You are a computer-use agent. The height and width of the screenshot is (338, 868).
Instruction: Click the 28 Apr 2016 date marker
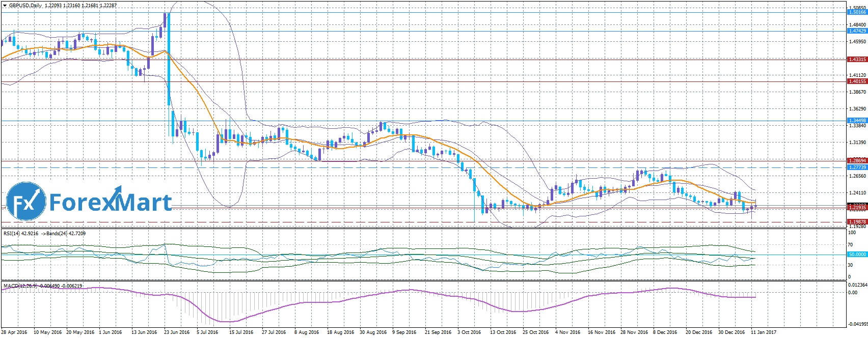click(14, 332)
